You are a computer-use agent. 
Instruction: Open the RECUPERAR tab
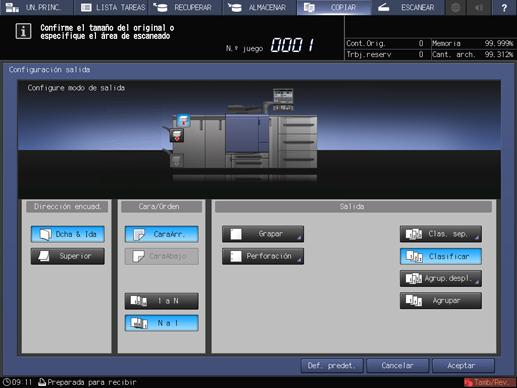[x=185, y=7]
